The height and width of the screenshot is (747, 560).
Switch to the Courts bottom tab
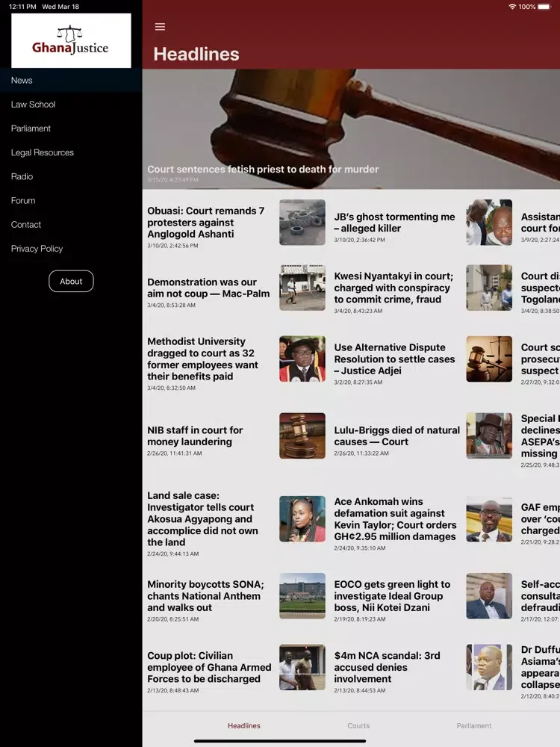coord(358,725)
